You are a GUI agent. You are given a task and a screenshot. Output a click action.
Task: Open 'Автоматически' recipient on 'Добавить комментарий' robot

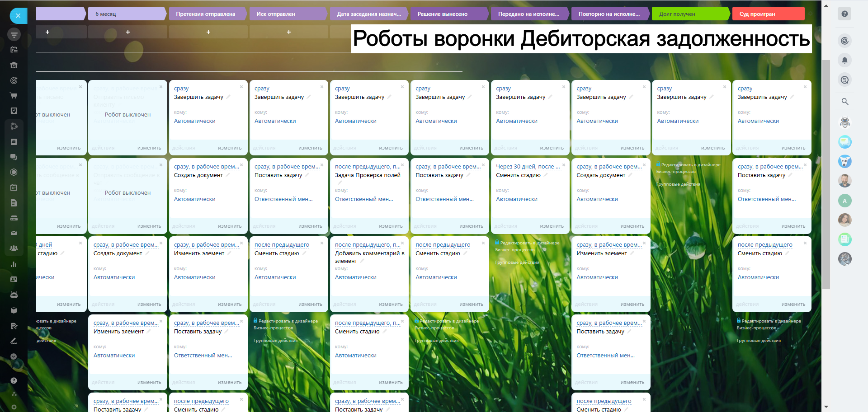pos(355,277)
